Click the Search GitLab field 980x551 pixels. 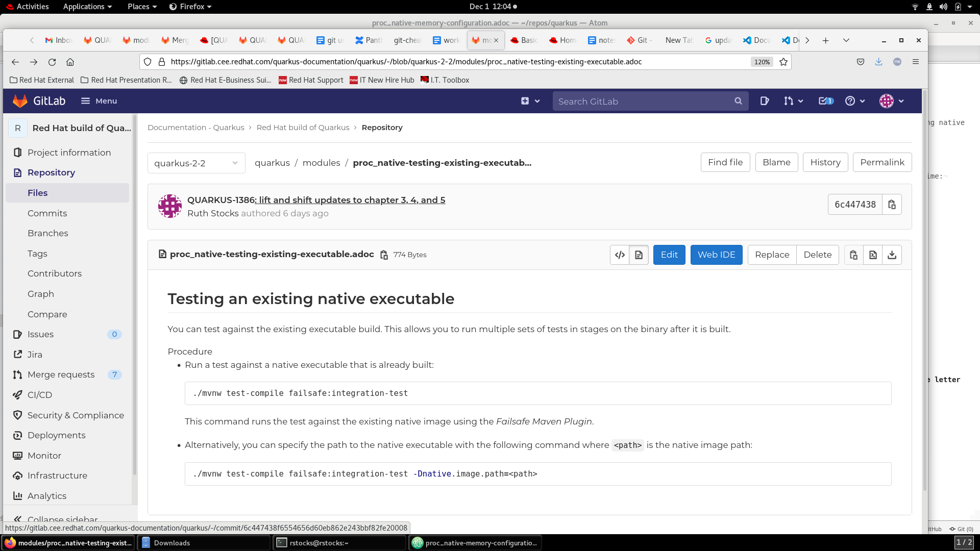coord(643,102)
